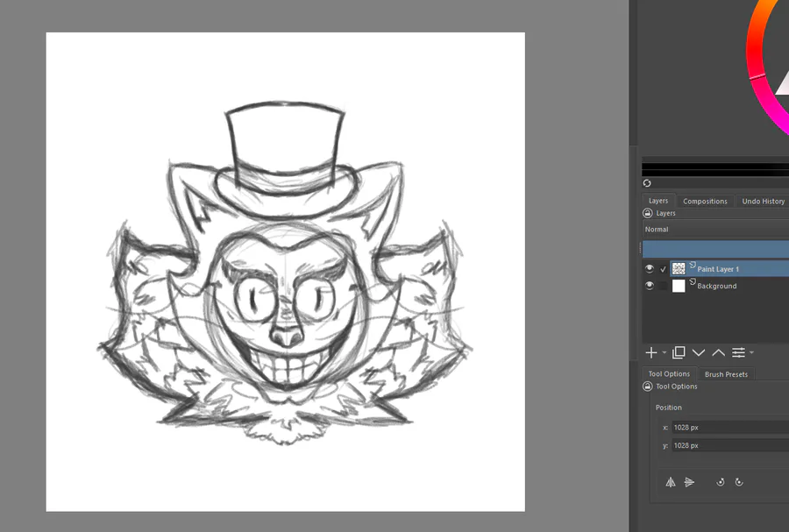Click the Paint Layer 1 thumbnail
Image resolution: width=789 pixels, height=532 pixels.
pyautogui.click(x=679, y=269)
